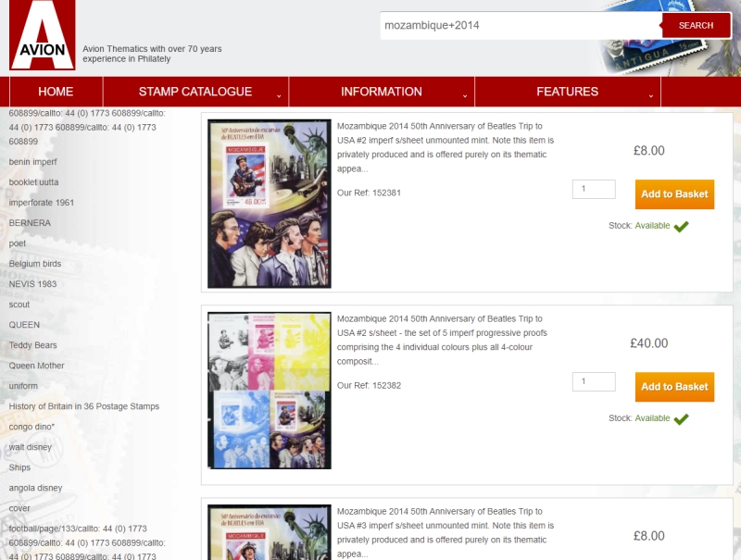
Task: Expand the STAMP CATALOGUE dropdown
Action: [x=195, y=92]
